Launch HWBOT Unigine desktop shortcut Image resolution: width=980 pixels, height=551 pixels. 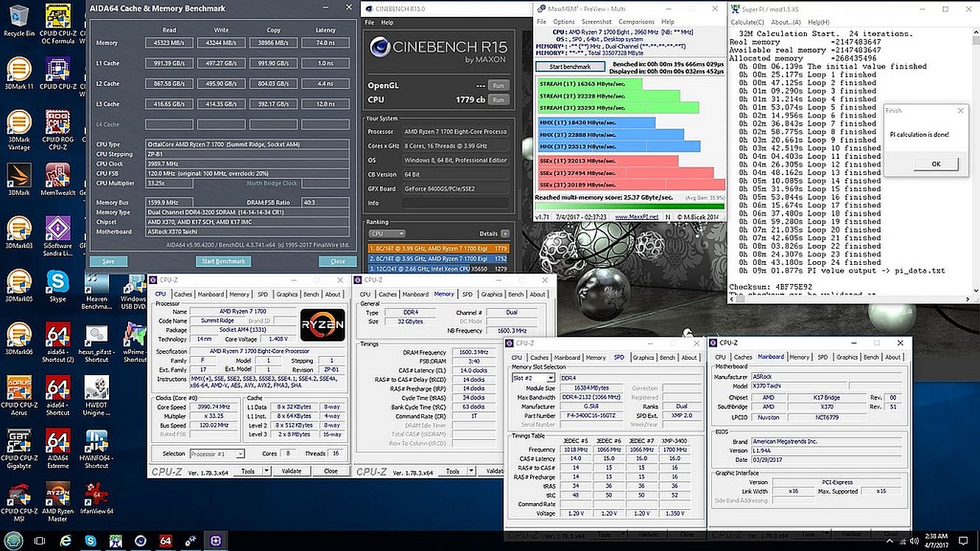pos(96,396)
